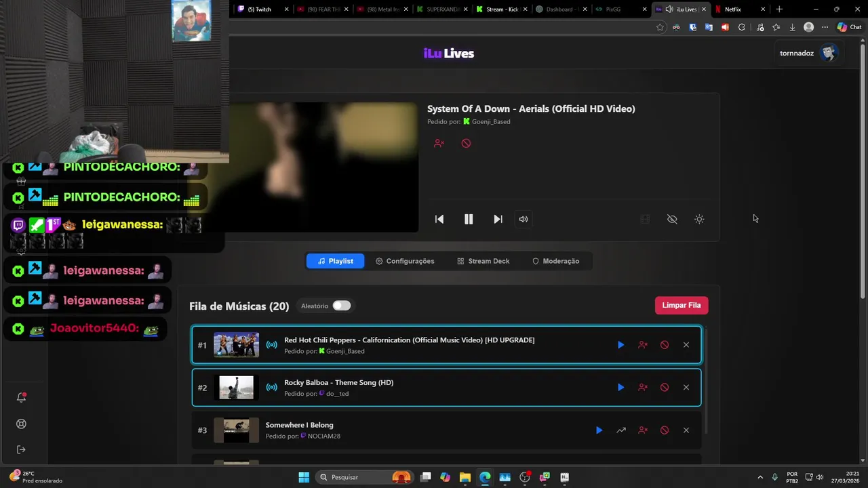The image size is (868, 488).
Task: Show hidden system tray icons
Action: [759, 477]
